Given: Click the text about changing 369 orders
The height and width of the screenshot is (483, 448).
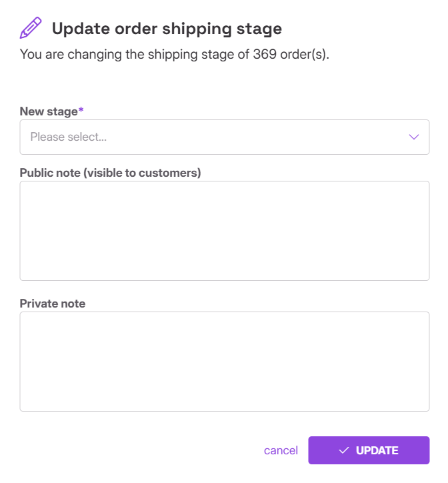Looking at the screenshot, I should point(175,55).
